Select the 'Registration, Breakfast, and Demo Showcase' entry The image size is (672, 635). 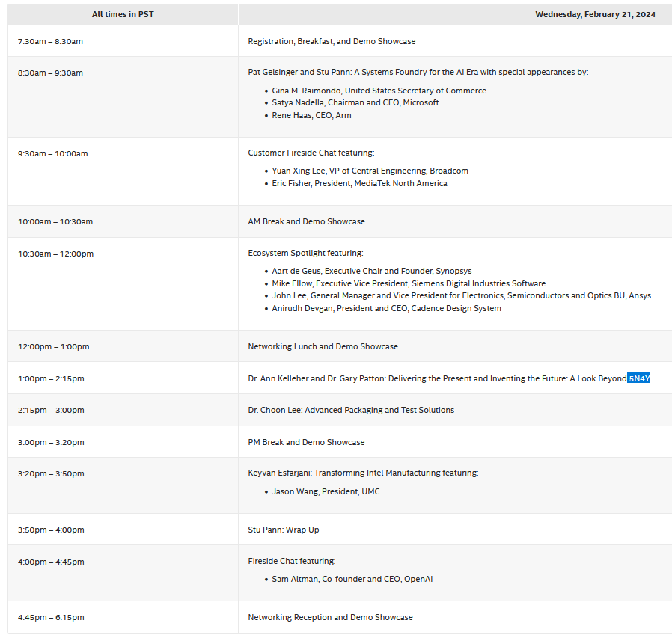click(332, 41)
